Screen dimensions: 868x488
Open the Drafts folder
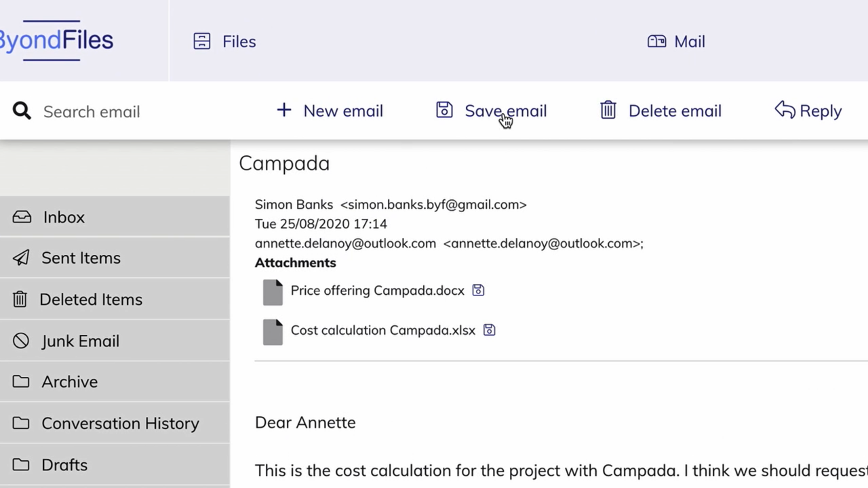[64, 464]
